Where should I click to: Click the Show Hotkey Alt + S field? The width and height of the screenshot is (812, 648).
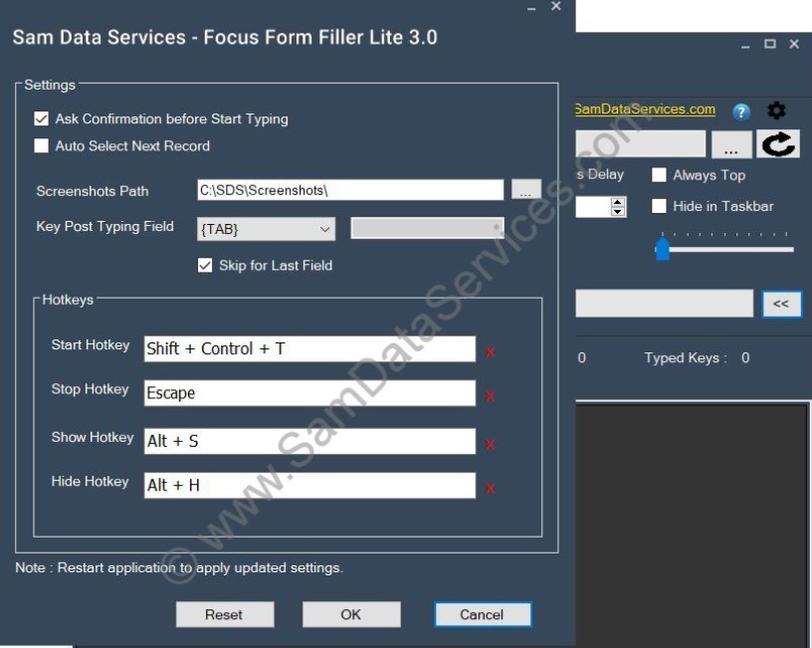point(309,441)
